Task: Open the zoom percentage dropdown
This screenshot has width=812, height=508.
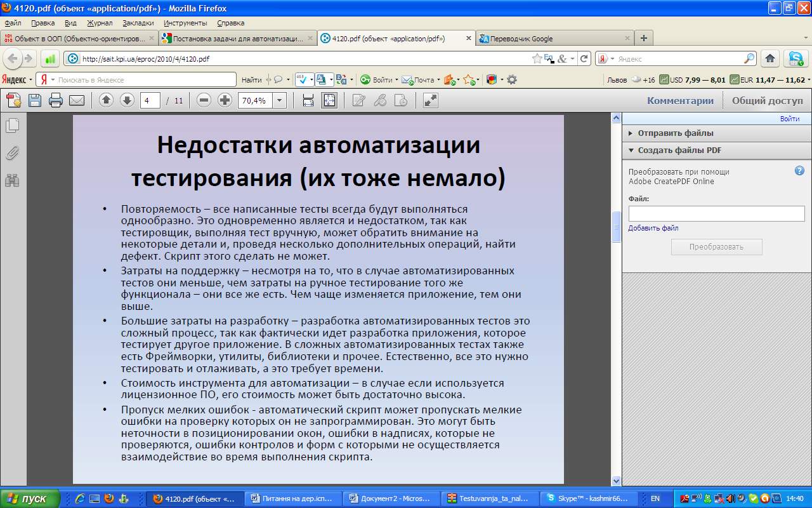Action: pos(279,100)
